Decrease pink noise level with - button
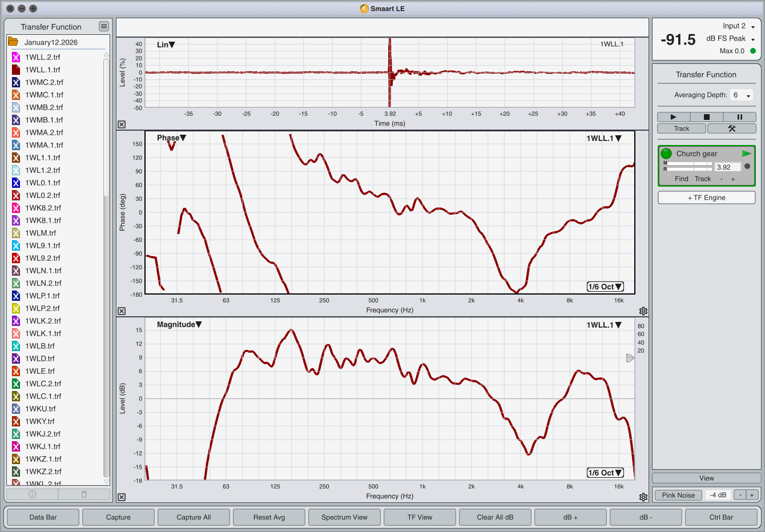The height and width of the screenshot is (532, 765). pyautogui.click(x=740, y=495)
